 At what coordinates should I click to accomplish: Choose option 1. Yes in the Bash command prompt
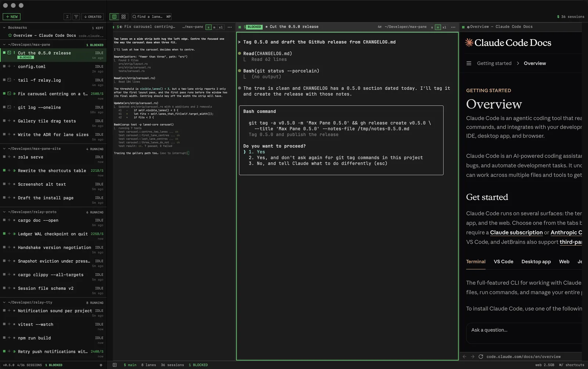[x=257, y=152]
